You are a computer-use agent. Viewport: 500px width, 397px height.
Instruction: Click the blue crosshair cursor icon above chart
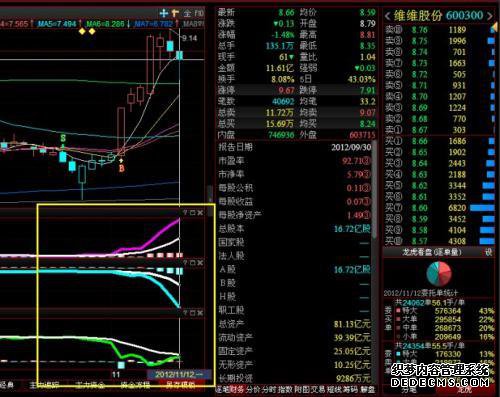pyautogui.click(x=164, y=13)
